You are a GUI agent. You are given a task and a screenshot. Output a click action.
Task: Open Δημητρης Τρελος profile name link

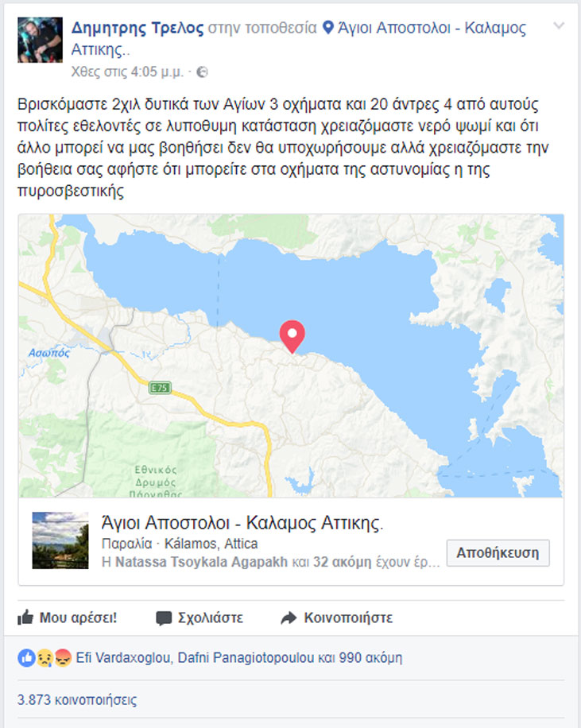pyautogui.click(x=138, y=28)
